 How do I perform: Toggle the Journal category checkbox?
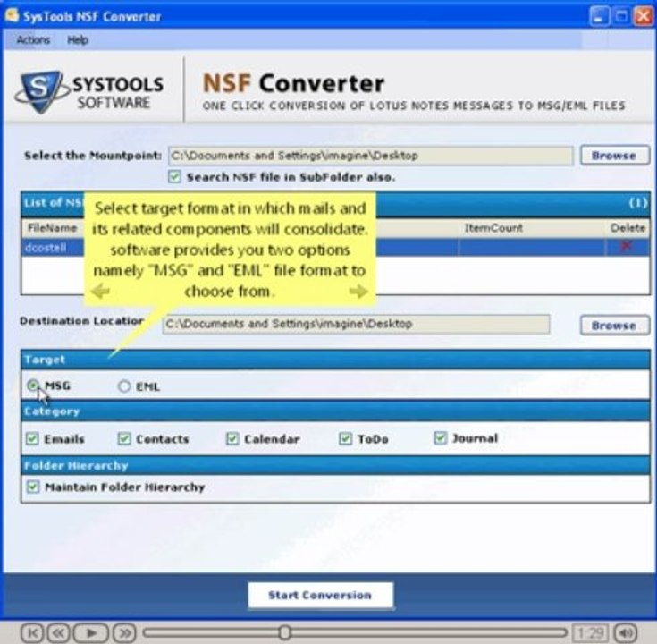point(441,437)
